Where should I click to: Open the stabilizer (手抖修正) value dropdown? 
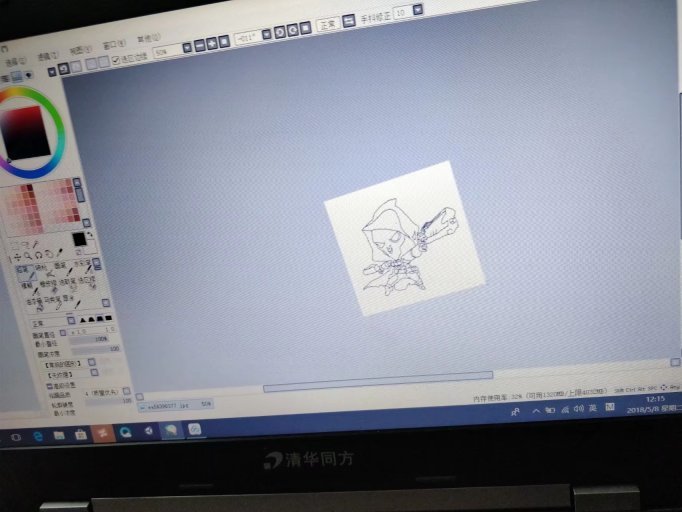tap(418, 9)
